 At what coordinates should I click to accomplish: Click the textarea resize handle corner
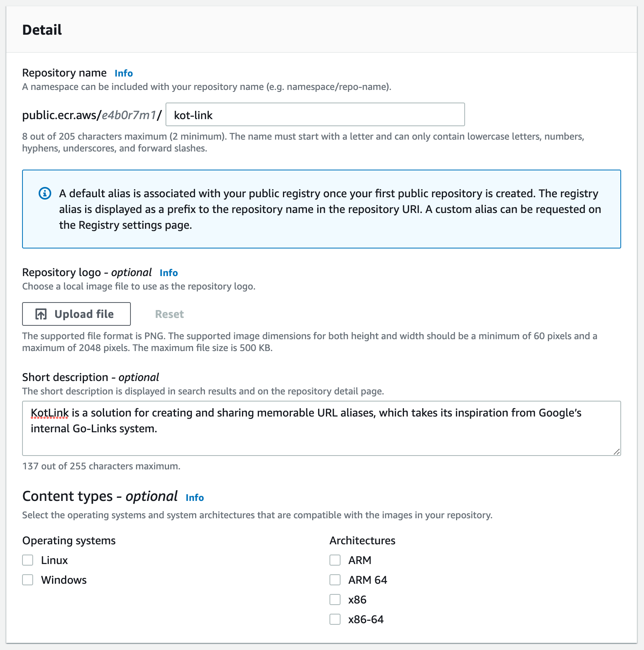coord(617,452)
